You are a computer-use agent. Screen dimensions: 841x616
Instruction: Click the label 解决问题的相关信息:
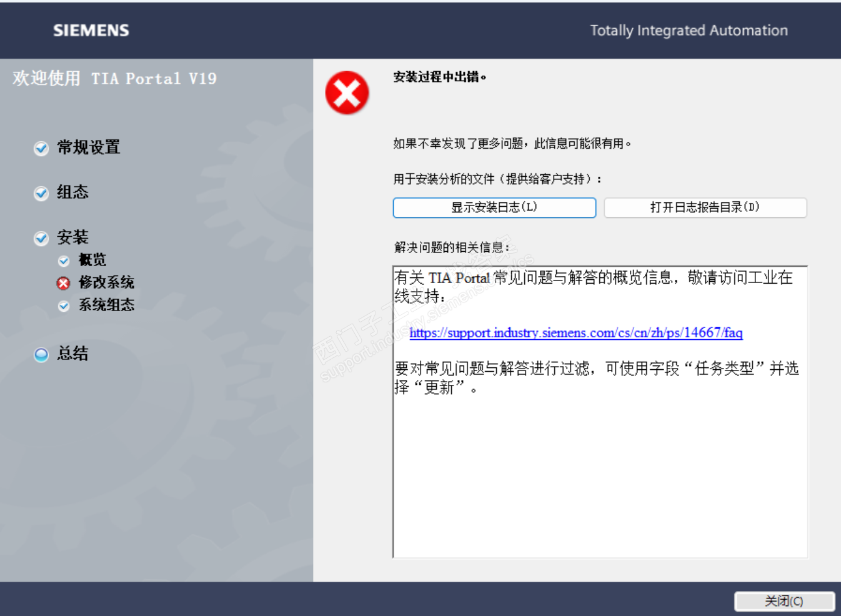point(452,247)
